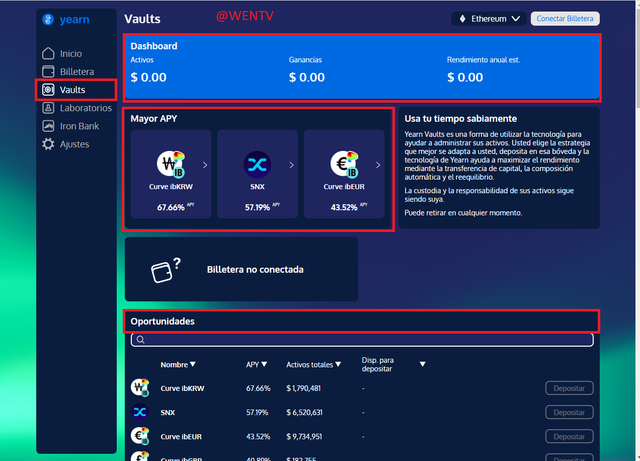Open Curve ibEUR card arrow chevron
Screen dimensions: 640x461
tap(378, 165)
